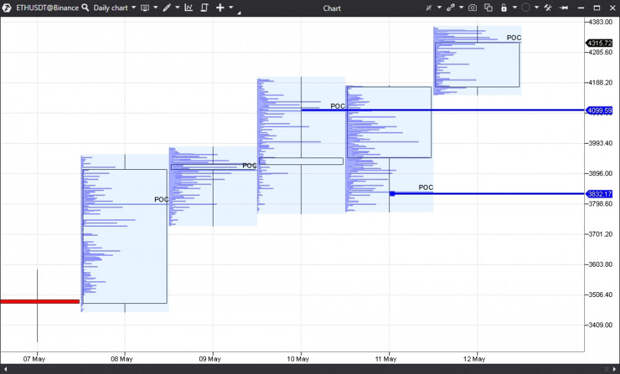
Task: Click the symbol search magnifier icon
Action: [x=85, y=8]
